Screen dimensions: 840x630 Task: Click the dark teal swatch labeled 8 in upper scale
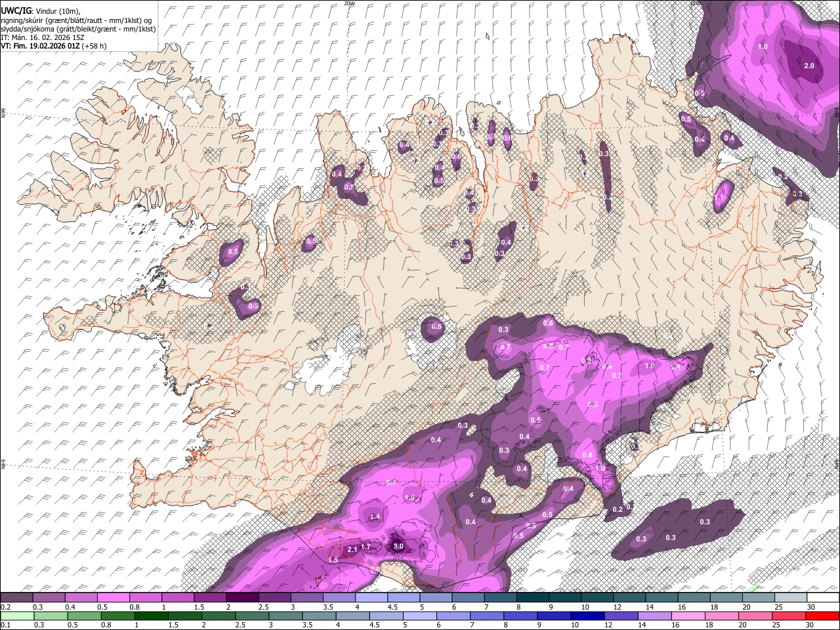[x=533, y=597]
